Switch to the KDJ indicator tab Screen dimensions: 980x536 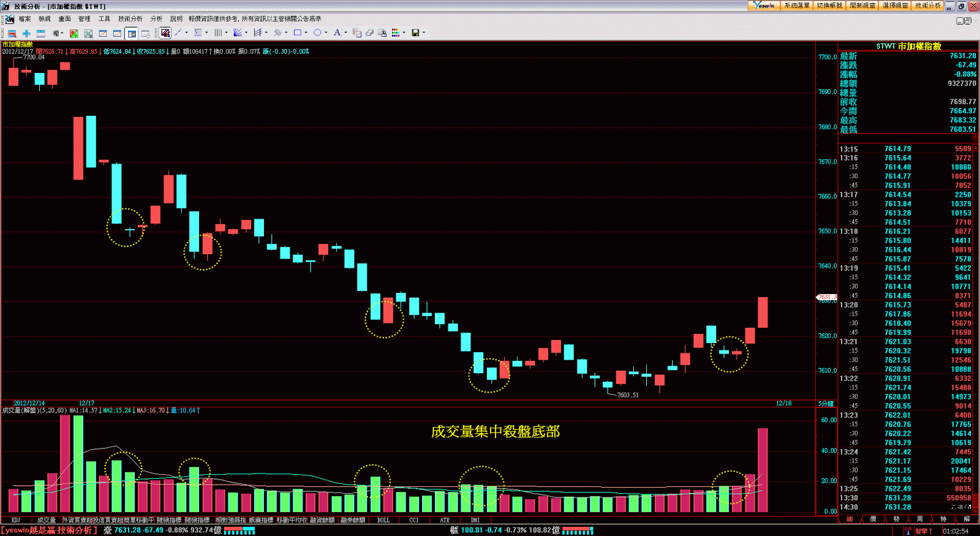click(16, 520)
